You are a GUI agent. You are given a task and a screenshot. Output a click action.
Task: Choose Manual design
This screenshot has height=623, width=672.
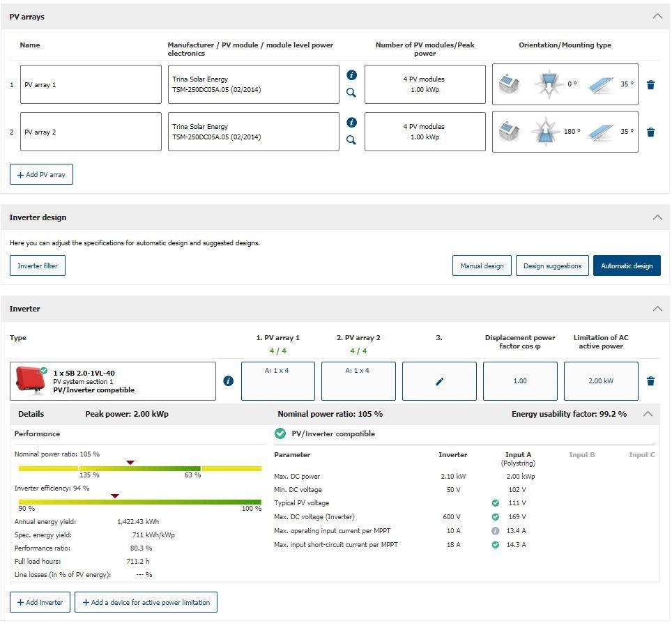[x=482, y=266]
